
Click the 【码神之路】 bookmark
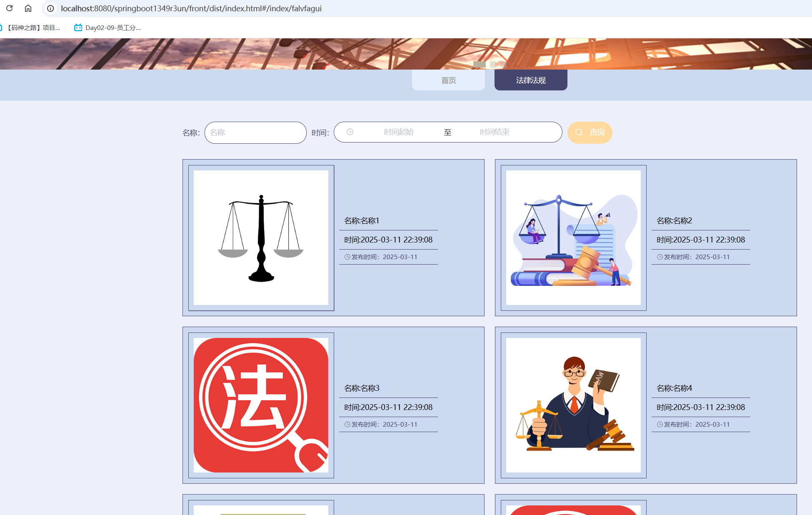(x=33, y=28)
